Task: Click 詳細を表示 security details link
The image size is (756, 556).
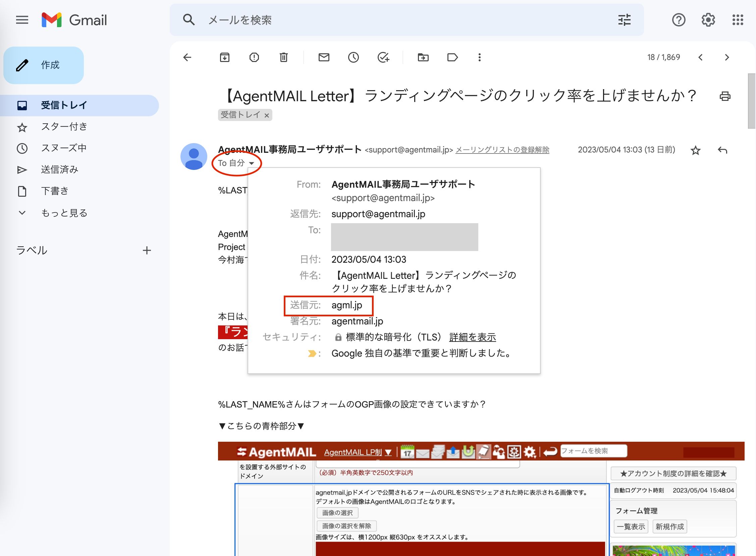Action: 472,337
